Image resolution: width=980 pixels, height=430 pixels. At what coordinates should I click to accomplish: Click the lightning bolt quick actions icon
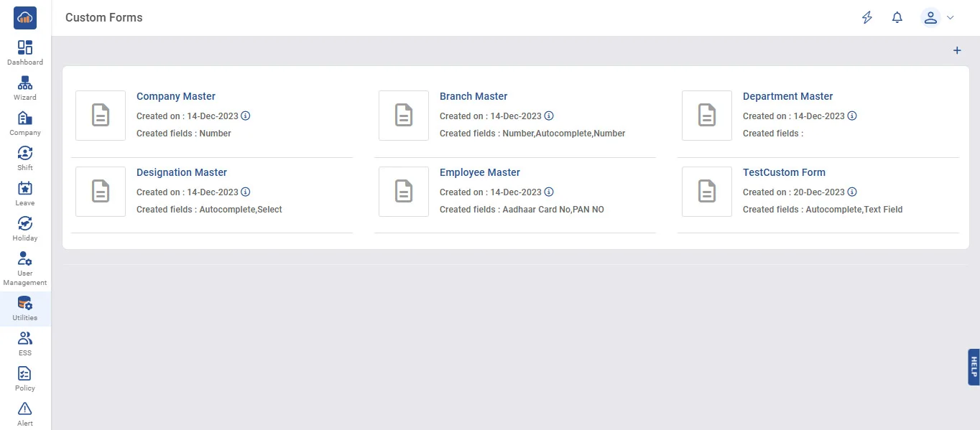[x=867, y=18]
